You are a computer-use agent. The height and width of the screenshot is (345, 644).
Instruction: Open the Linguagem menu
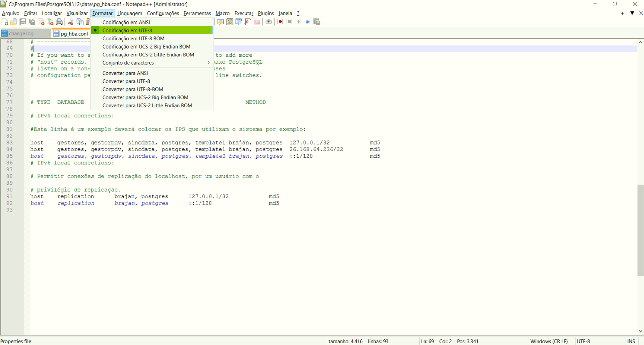129,13
